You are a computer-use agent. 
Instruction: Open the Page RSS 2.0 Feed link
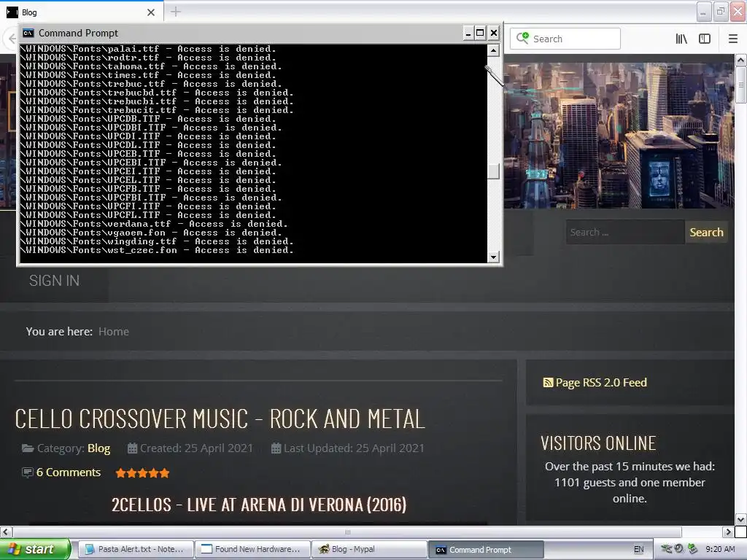point(601,382)
